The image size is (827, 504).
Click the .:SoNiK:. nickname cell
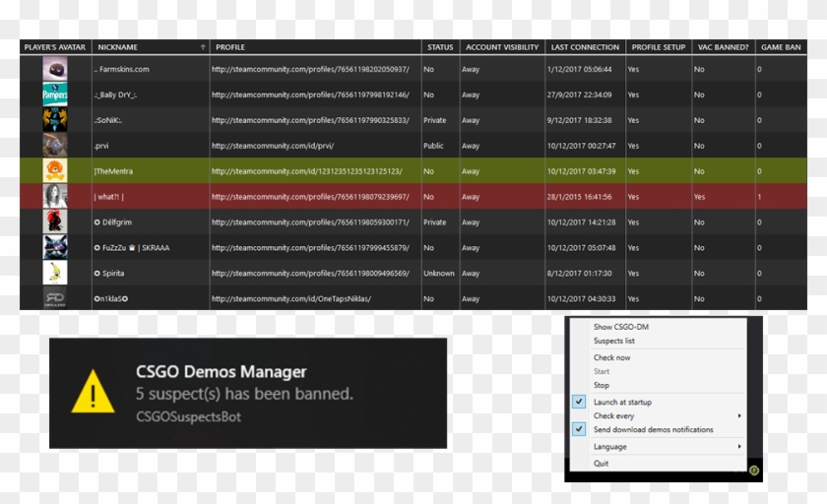point(151,120)
